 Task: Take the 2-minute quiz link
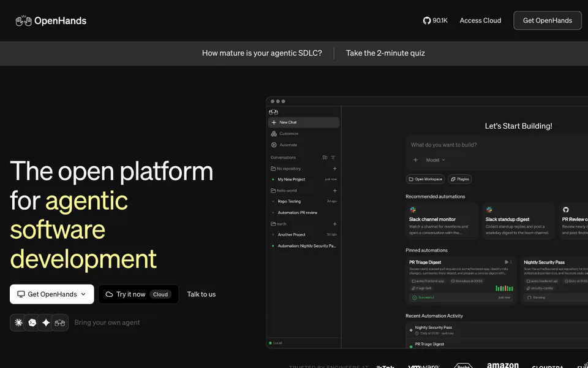click(x=385, y=53)
